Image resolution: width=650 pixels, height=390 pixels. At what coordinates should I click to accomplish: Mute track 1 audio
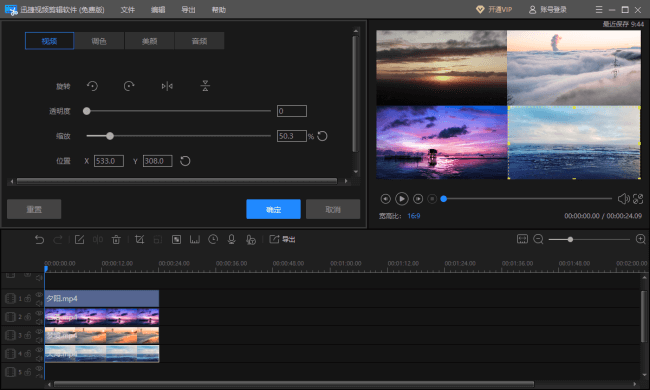39,303
